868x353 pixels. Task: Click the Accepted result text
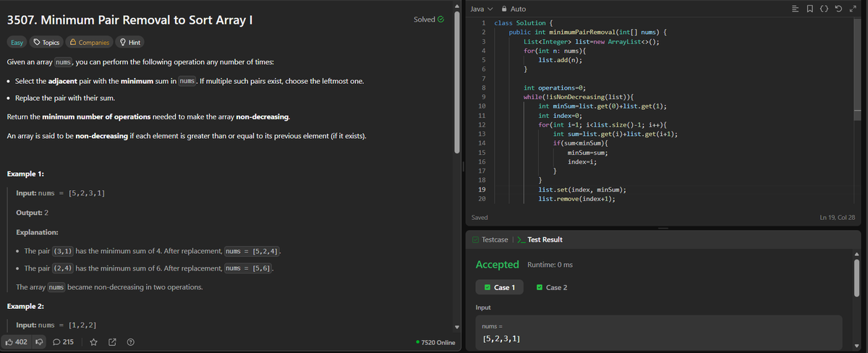coord(497,264)
